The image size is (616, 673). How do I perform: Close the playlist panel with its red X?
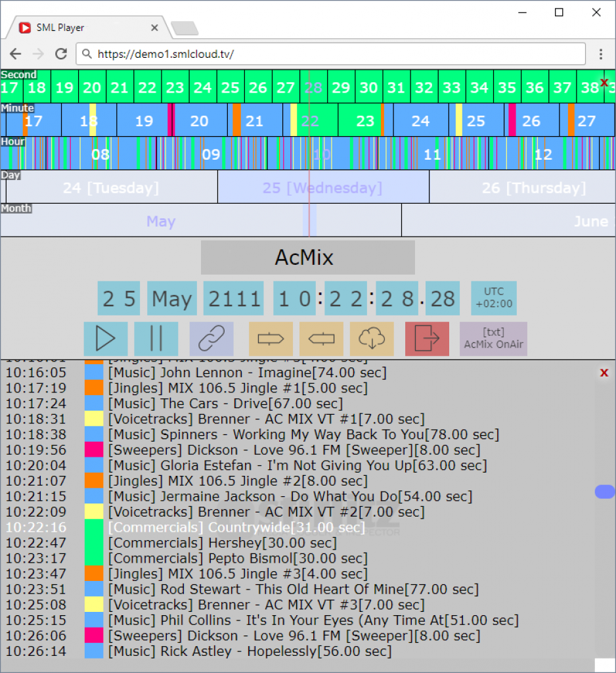click(604, 373)
